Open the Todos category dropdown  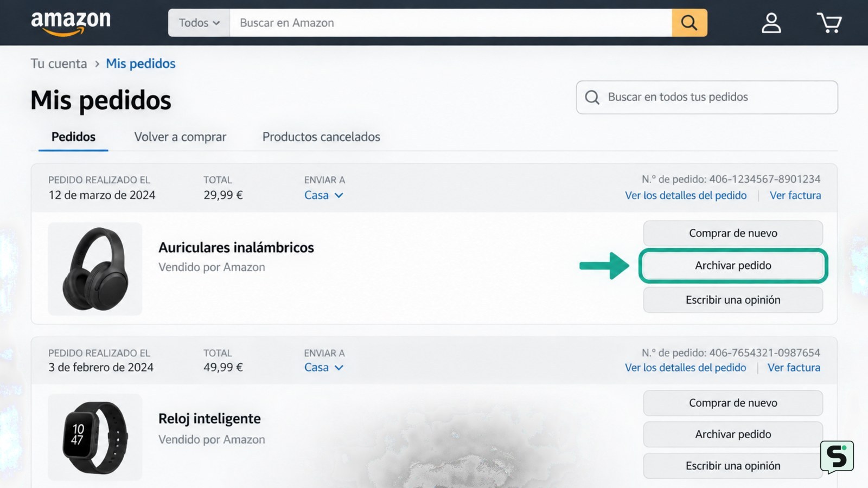199,23
